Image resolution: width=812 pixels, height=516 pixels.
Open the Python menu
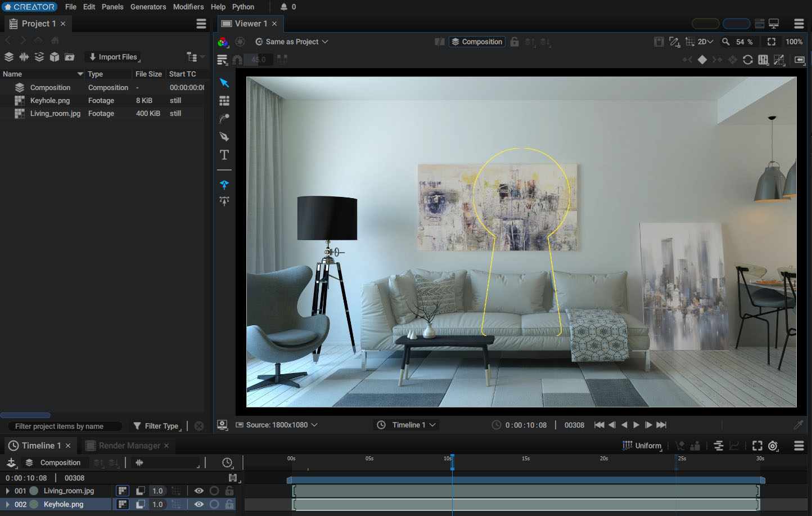[x=243, y=7]
